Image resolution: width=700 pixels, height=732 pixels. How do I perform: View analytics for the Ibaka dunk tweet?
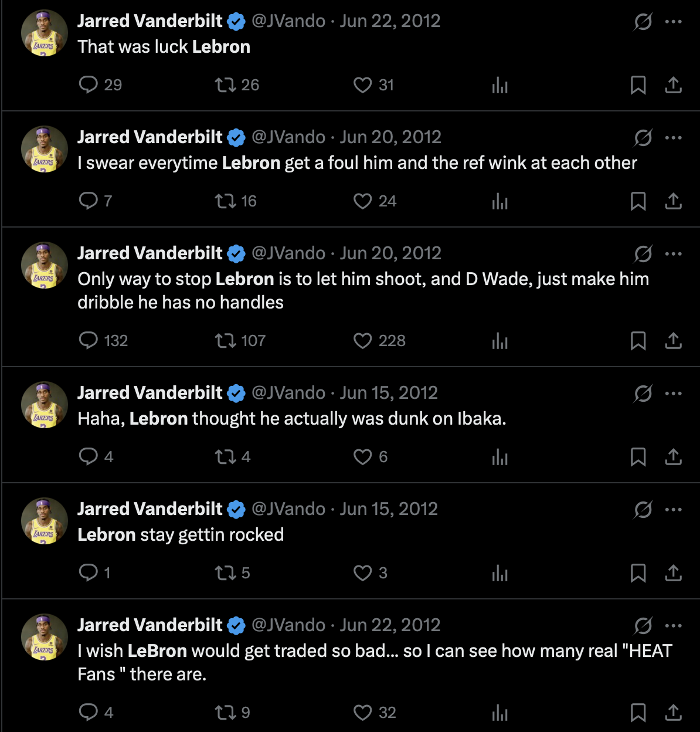pyautogui.click(x=499, y=457)
